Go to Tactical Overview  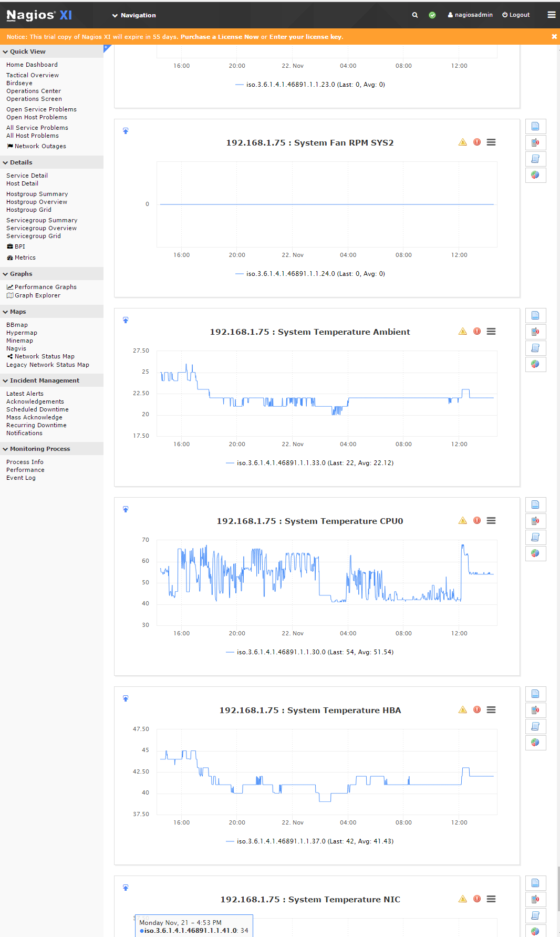click(33, 75)
